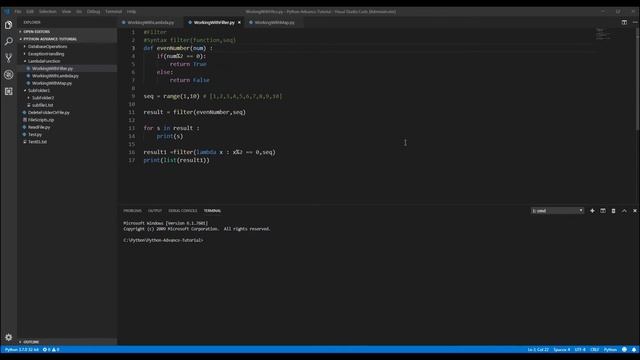Open WorkingWithFilter.py in the explorer tree
The width and height of the screenshot is (640, 360).
67,68
